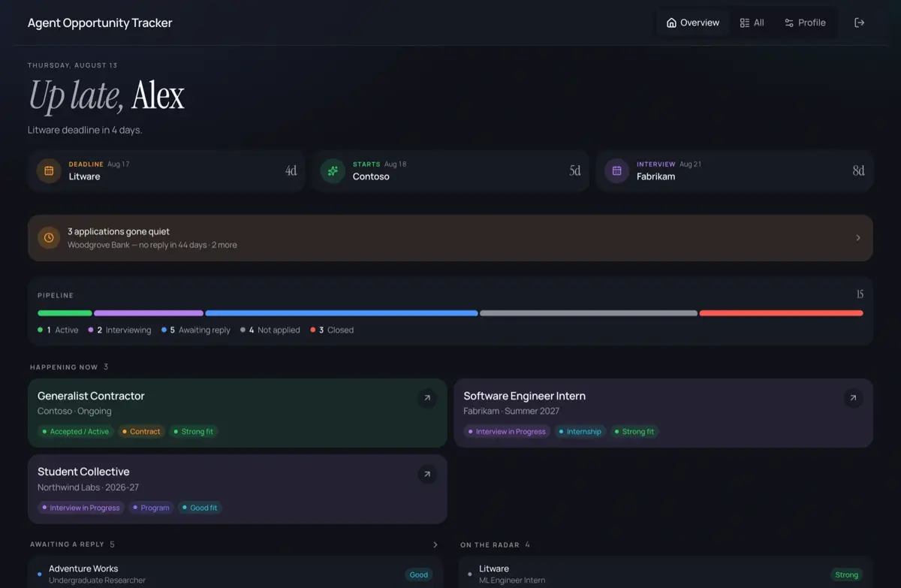Select the '2 Interviewing' legend item
901x588 pixels.
pyautogui.click(x=119, y=330)
